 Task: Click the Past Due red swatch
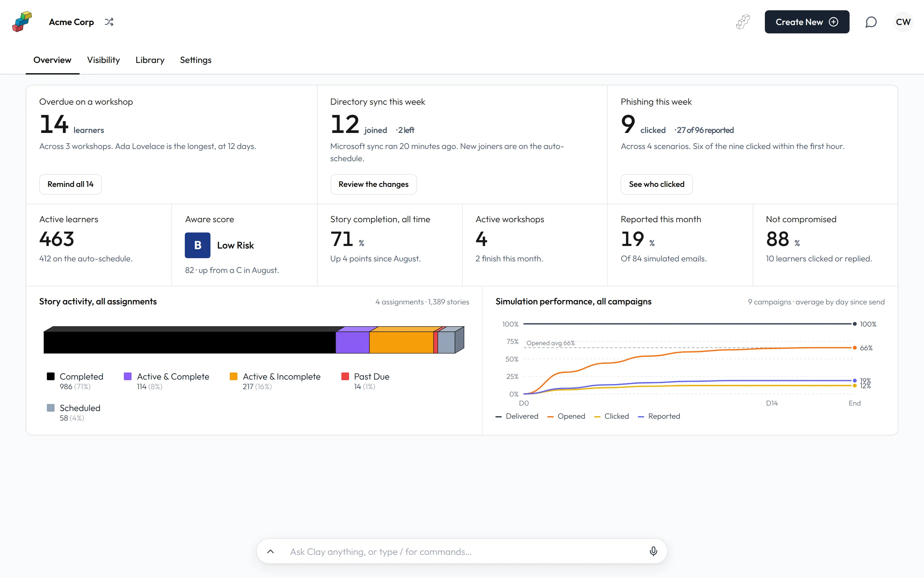click(x=345, y=376)
